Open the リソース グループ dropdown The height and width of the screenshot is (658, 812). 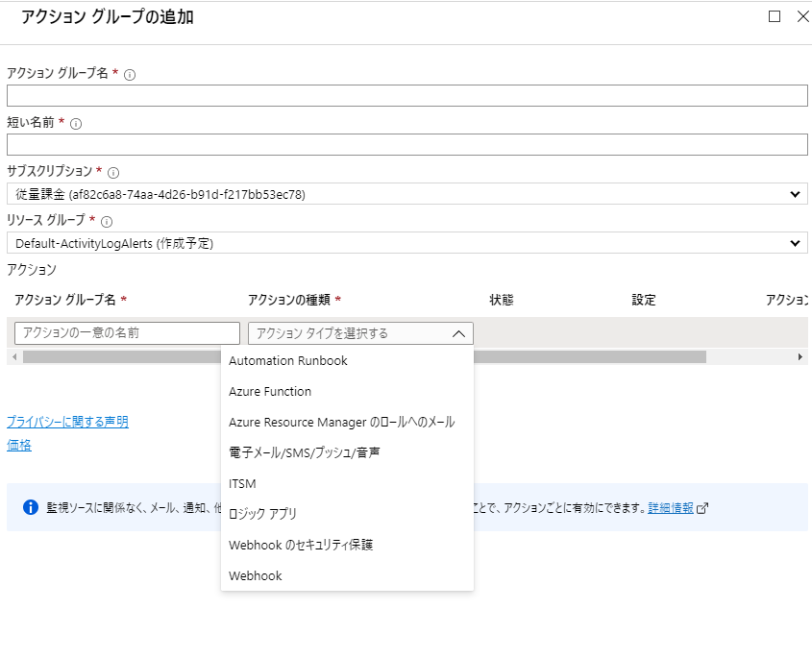(x=407, y=243)
